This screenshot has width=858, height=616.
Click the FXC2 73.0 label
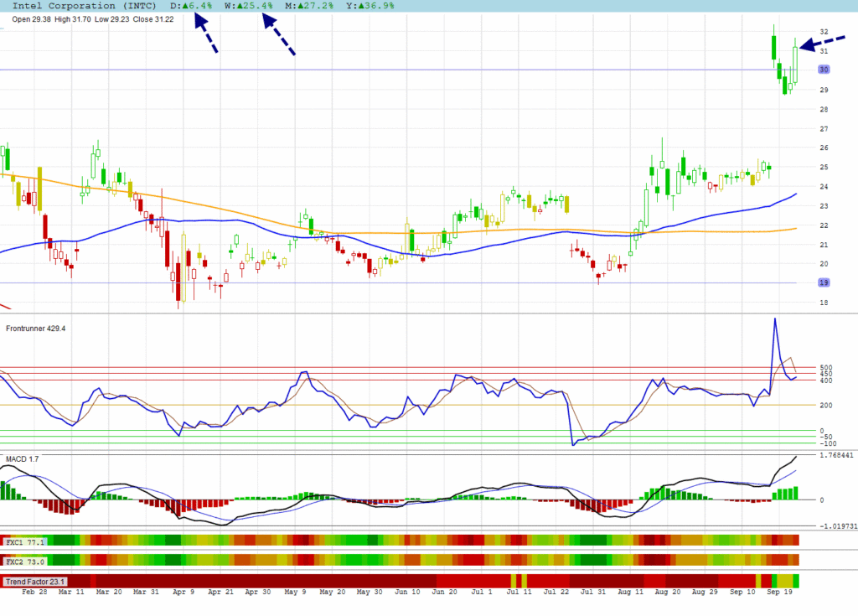pos(24,561)
